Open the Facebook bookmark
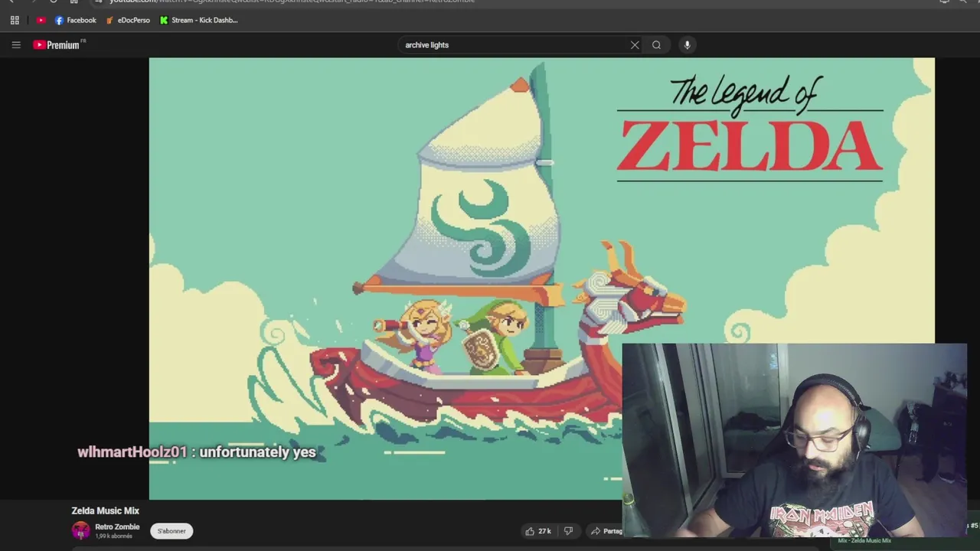Screen dimensions: 980x551 coord(76,21)
